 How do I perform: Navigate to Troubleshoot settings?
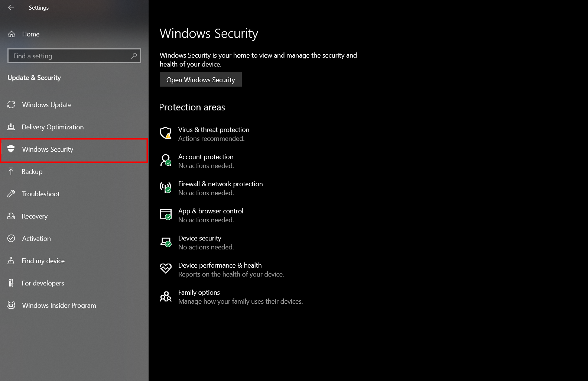40,194
